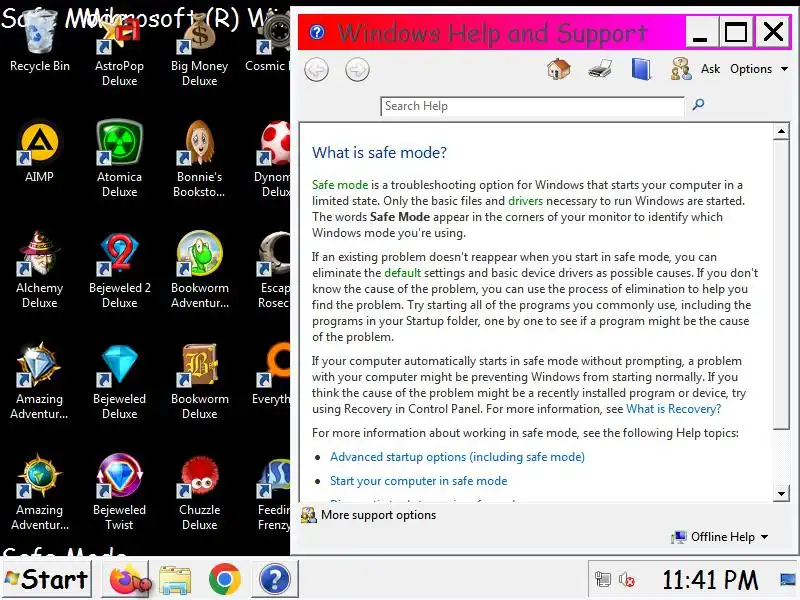Open Big Money Deluxe shortcut

[x=199, y=48]
